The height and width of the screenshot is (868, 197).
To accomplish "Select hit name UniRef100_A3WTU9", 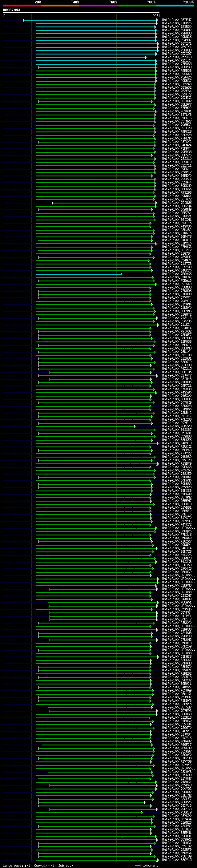I will pyautogui.click(x=177, y=856).
